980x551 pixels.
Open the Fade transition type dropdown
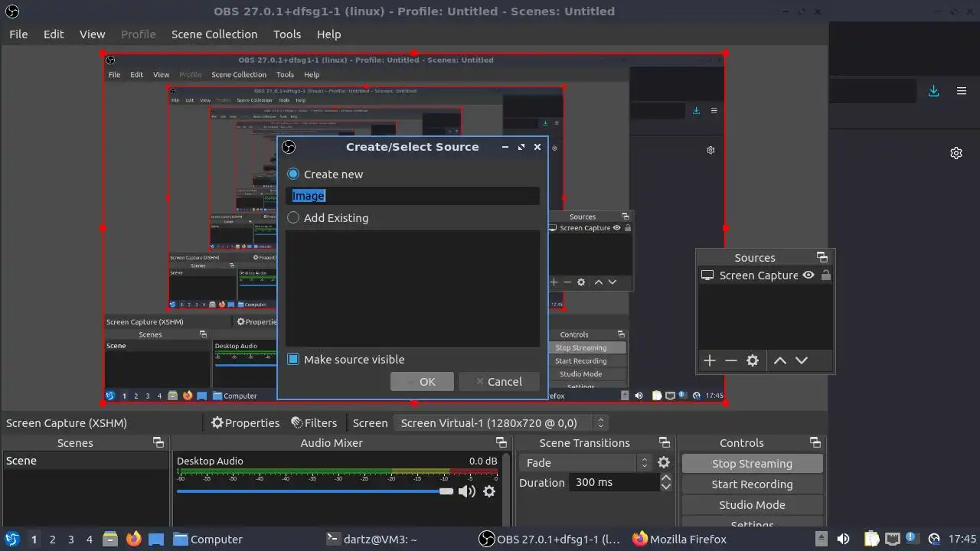[585, 462]
